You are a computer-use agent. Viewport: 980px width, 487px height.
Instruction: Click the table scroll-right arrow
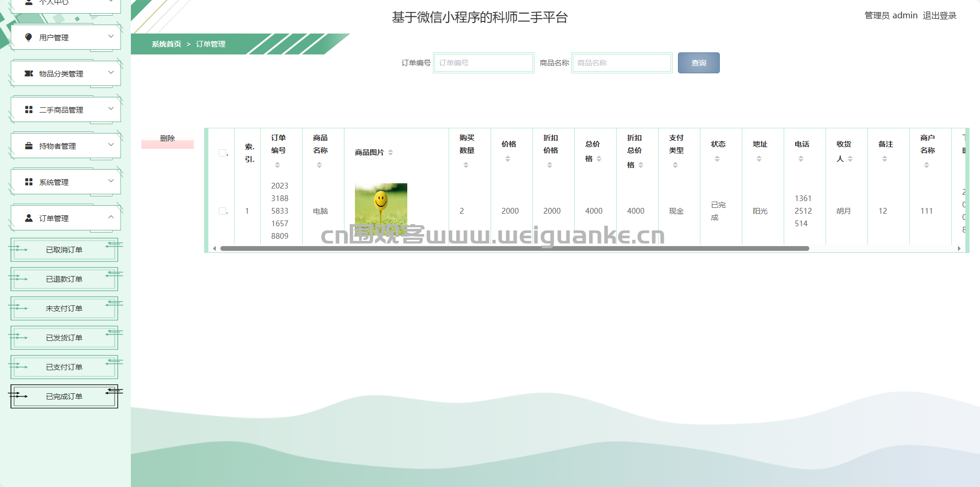tap(959, 248)
